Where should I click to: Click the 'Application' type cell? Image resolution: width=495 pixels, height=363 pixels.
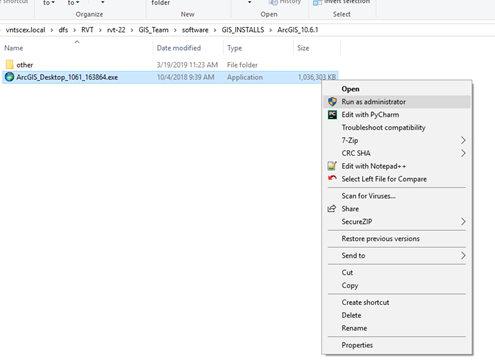pos(245,77)
